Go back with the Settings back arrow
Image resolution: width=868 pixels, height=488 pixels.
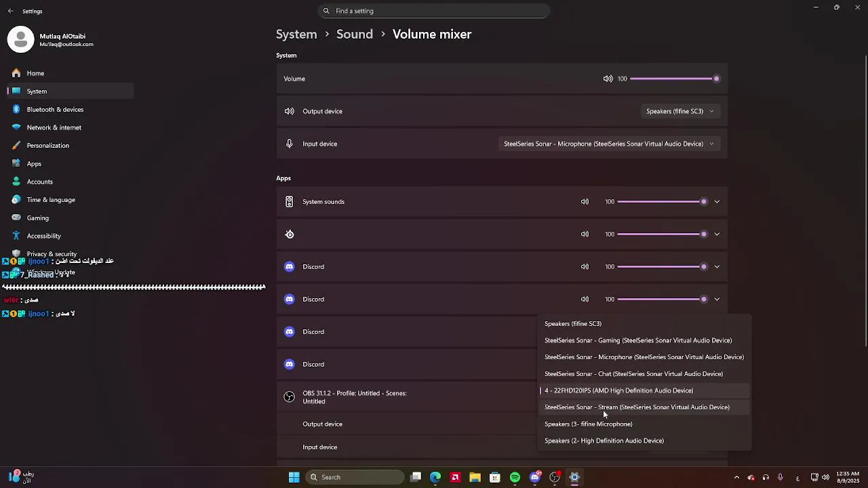coord(10,11)
